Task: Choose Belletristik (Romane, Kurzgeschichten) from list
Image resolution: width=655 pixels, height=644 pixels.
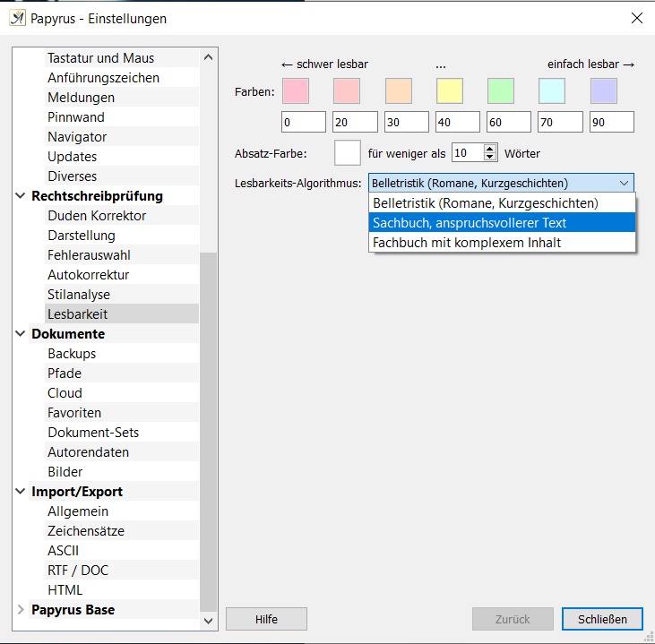Action: pyautogui.click(x=502, y=203)
